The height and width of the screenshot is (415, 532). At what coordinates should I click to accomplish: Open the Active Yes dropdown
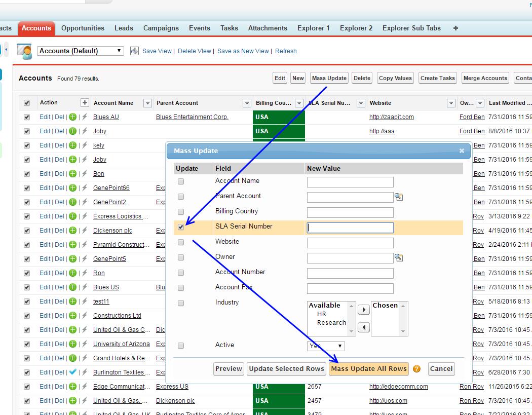tap(326, 346)
